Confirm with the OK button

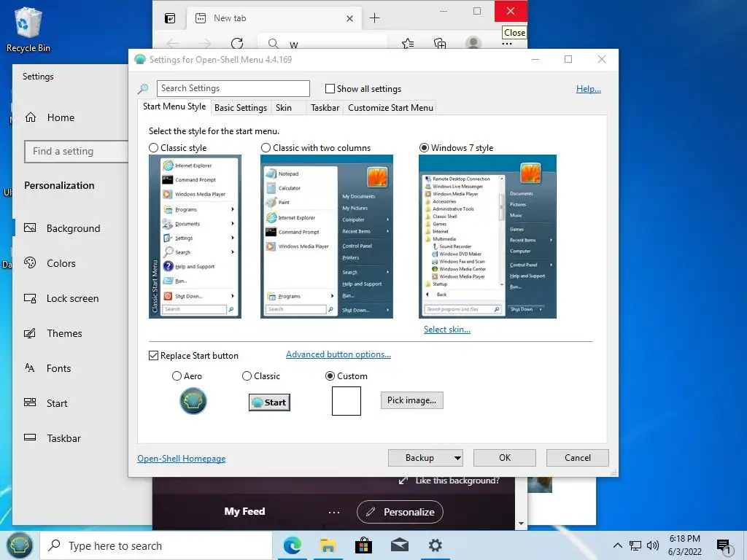pyautogui.click(x=505, y=458)
